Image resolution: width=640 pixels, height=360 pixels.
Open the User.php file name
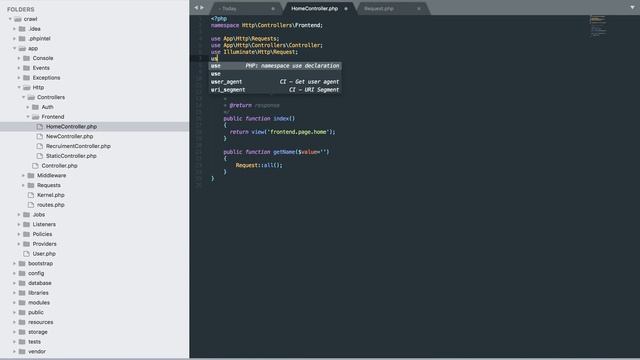pyautogui.click(x=44, y=254)
